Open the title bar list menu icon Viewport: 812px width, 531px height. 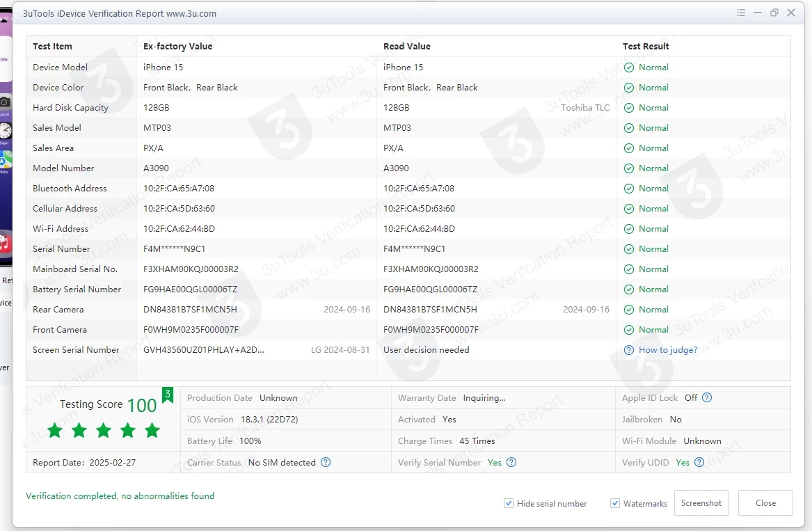point(741,13)
